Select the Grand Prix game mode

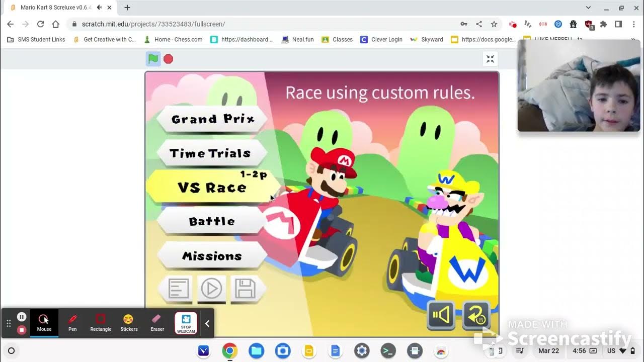[212, 119]
